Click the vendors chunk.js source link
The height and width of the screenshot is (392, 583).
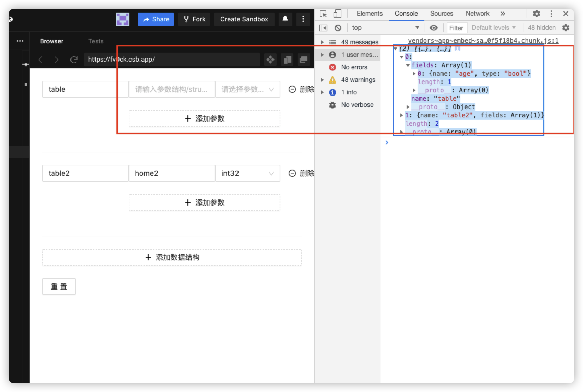pos(483,41)
